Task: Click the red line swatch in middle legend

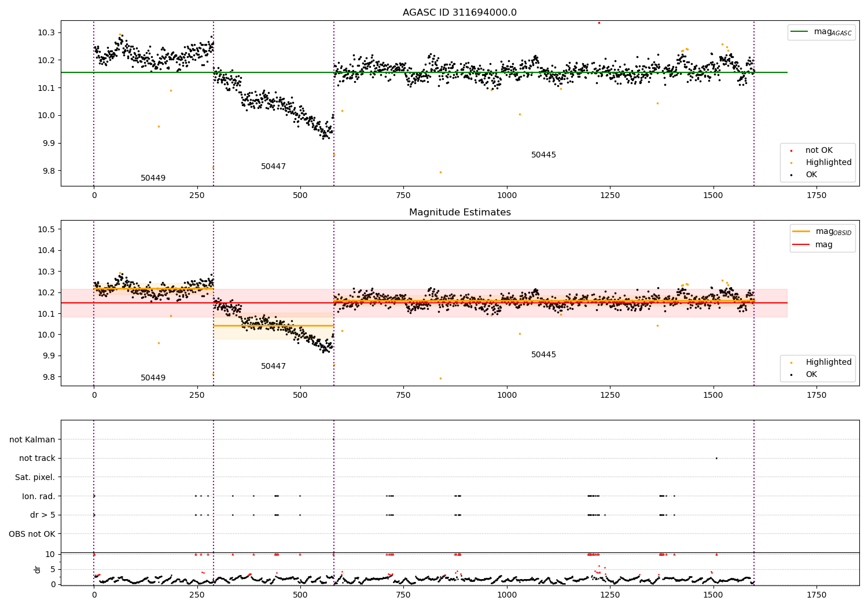Action: click(x=801, y=245)
